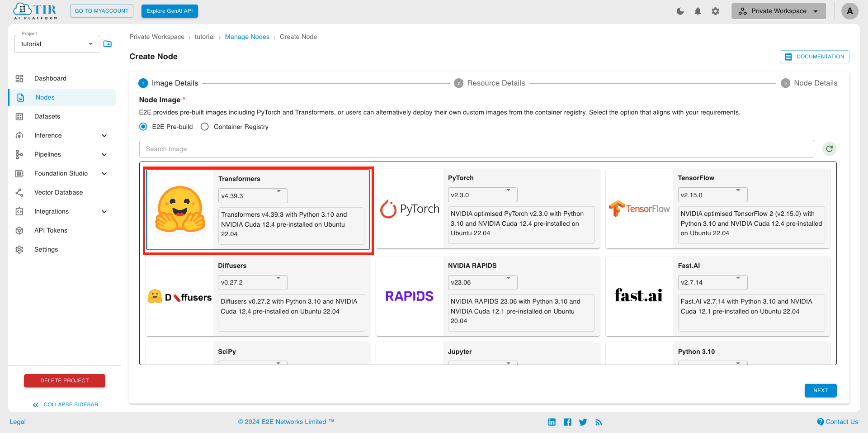Click the TIR AI Platform logo

35,11
